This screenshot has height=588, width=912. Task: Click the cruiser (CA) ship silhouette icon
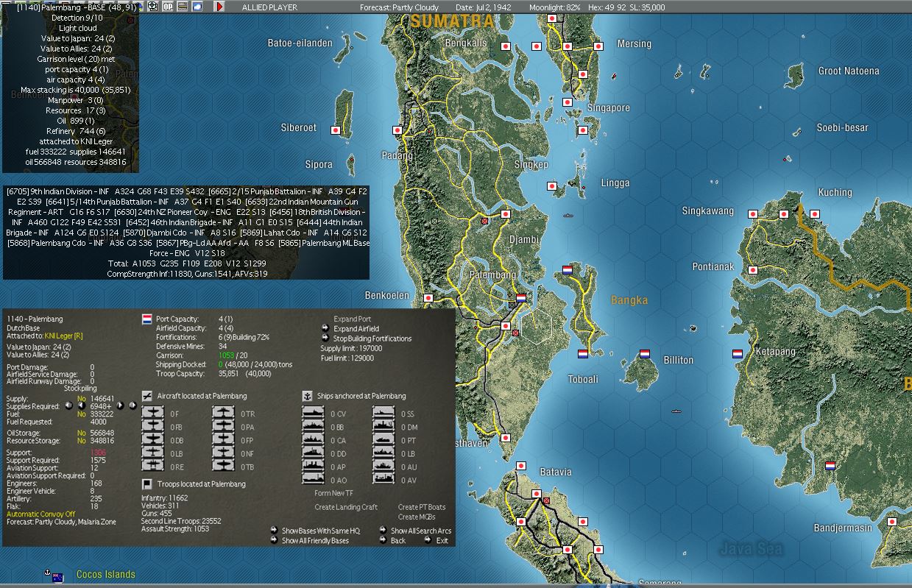(314, 439)
